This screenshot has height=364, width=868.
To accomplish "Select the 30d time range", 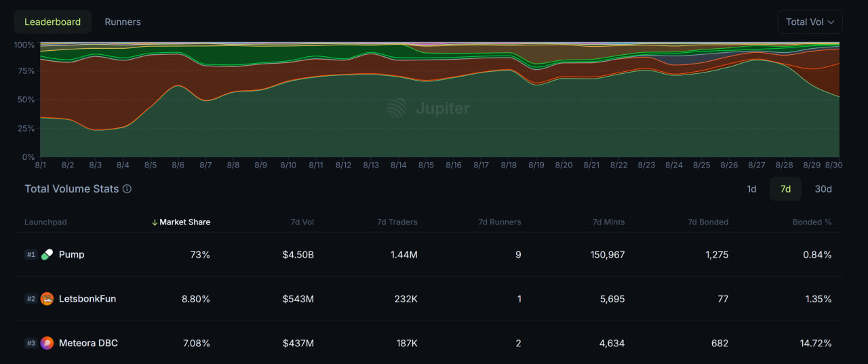I will coord(823,189).
